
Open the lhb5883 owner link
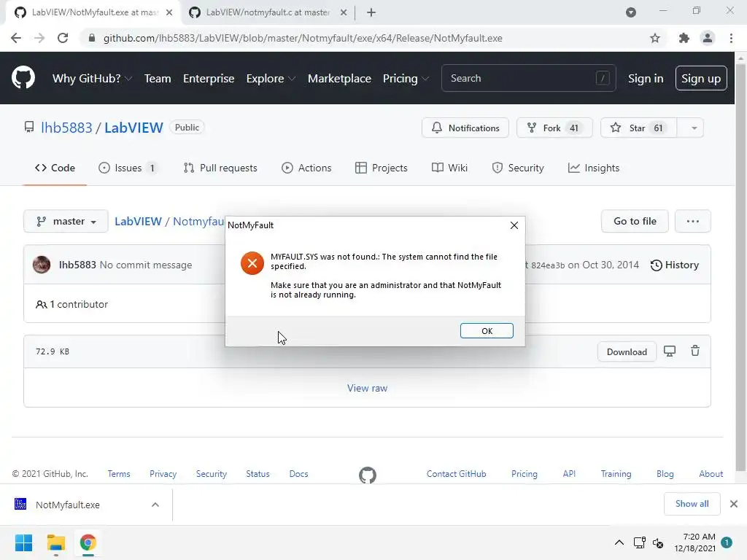pyautogui.click(x=66, y=128)
